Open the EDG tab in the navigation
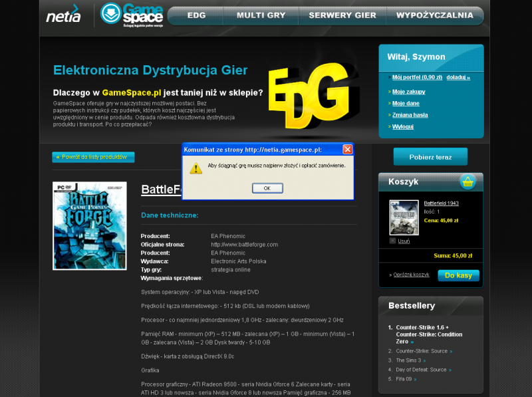The width and height of the screenshot is (532, 397). pyautogui.click(x=196, y=15)
